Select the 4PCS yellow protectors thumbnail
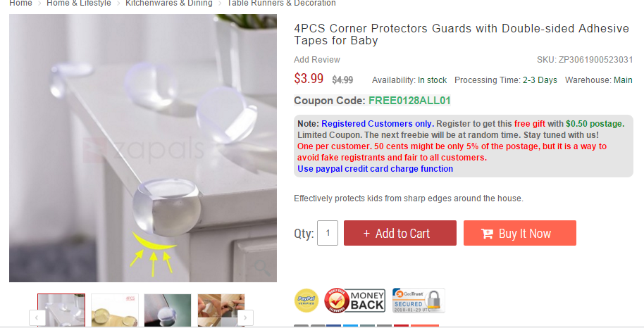Image resolution: width=644 pixels, height=328 pixels. point(115,310)
